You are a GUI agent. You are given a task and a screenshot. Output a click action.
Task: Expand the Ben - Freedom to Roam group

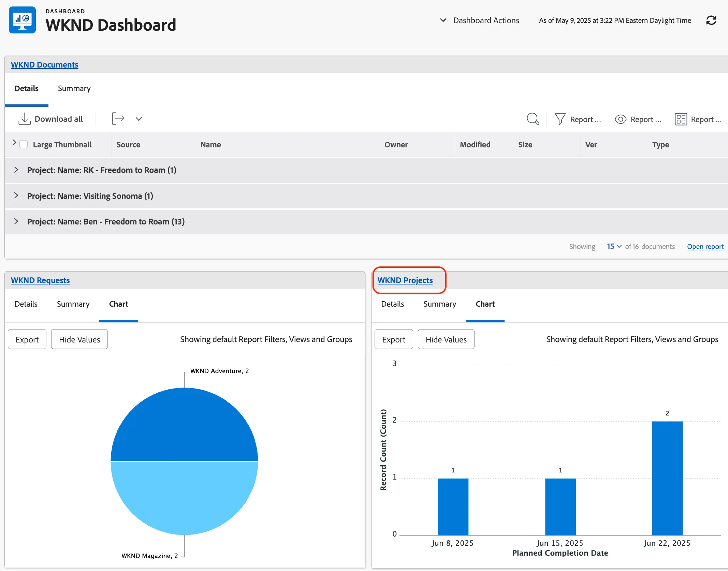(x=16, y=221)
